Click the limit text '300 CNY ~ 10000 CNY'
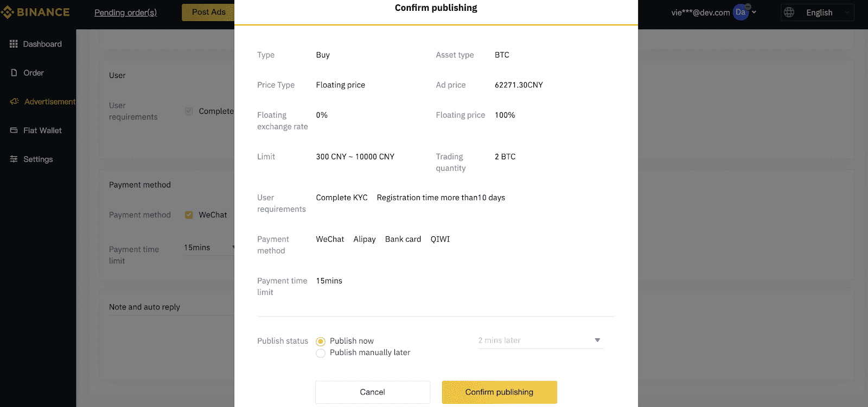This screenshot has width=868, height=407. 355,157
